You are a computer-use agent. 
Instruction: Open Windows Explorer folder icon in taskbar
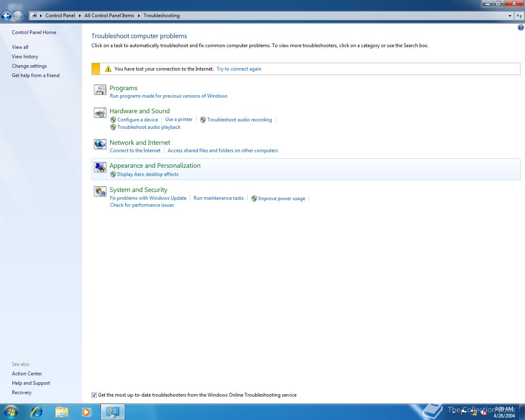click(x=62, y=411)
